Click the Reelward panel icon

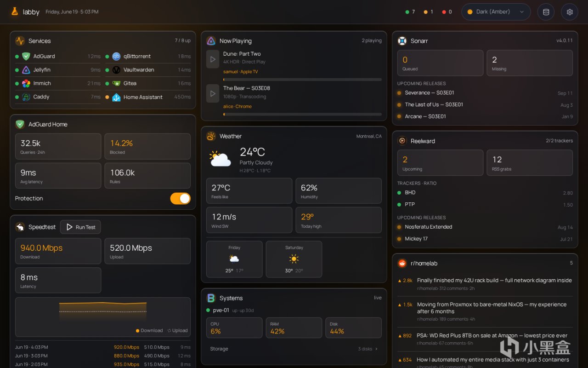click(402, 141)
